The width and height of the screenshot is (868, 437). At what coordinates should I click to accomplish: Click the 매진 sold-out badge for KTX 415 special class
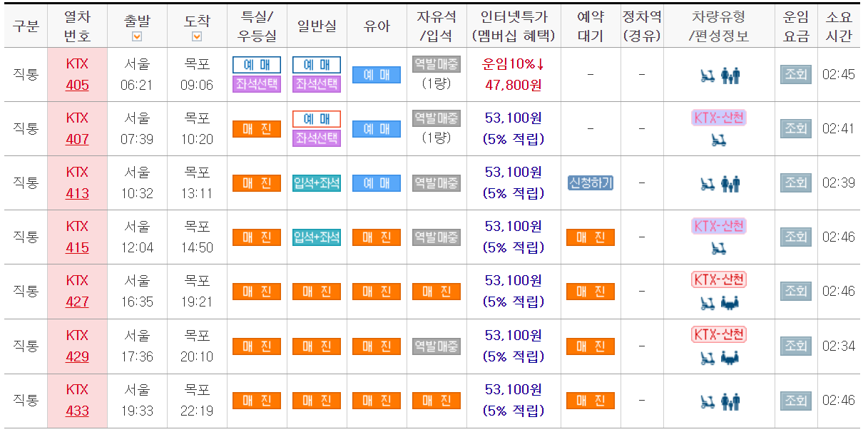[256, 237]
